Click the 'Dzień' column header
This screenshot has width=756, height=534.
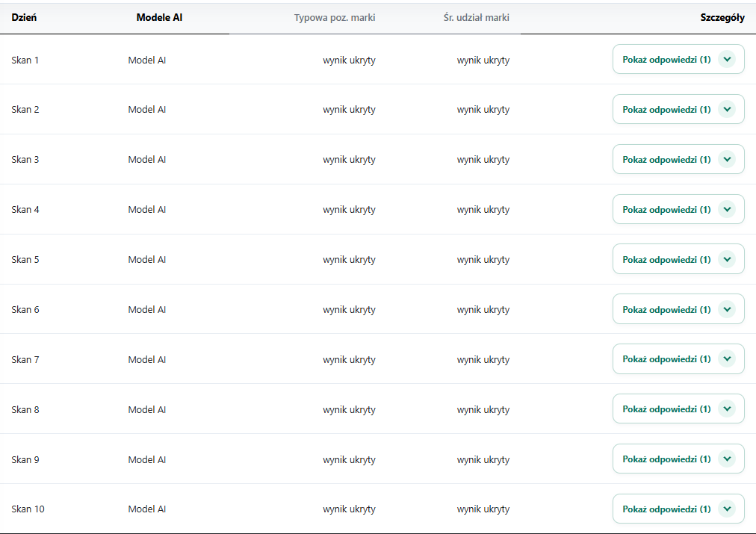pyautogui.click(x=24, y=17)
